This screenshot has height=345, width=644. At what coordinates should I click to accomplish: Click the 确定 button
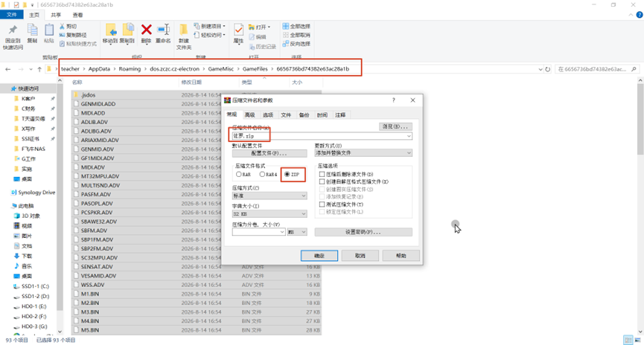tap(319, 256)
